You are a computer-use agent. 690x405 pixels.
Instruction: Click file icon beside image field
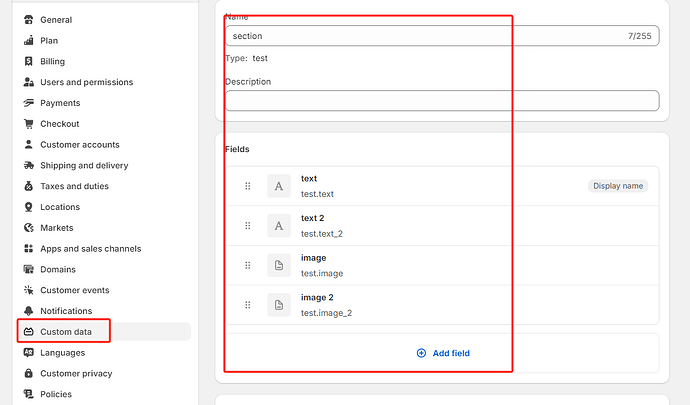(x=279, y=265)
